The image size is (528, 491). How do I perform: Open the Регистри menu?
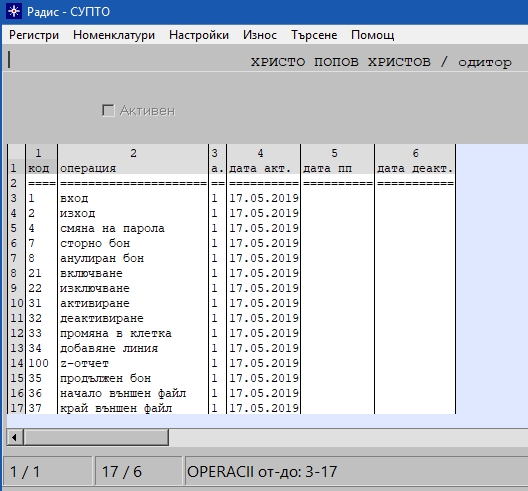[x=34, y=35]
